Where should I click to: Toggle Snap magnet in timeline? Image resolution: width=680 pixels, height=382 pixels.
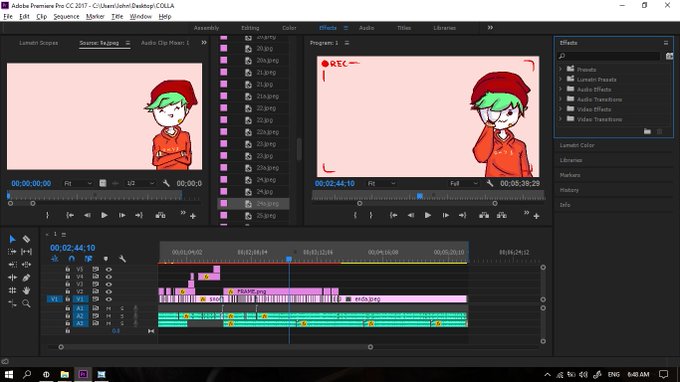click(x=72, y=259)
